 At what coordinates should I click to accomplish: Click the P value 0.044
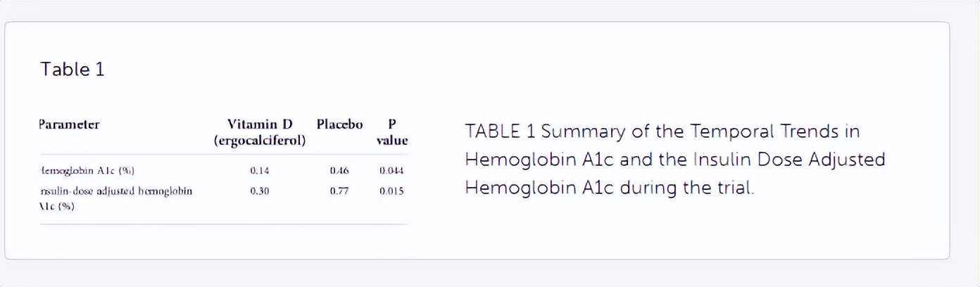point(391,170)
